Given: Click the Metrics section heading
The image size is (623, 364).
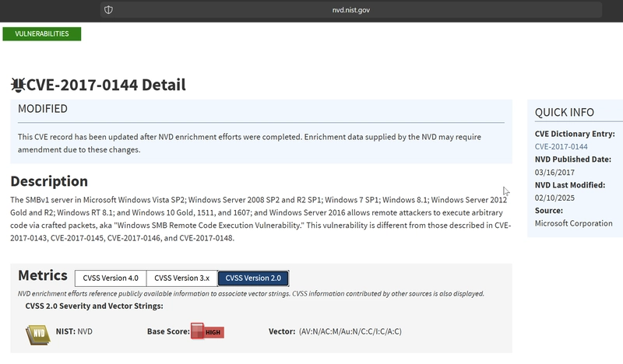Looking at the screenshot, I should click(x=43, y=275).
